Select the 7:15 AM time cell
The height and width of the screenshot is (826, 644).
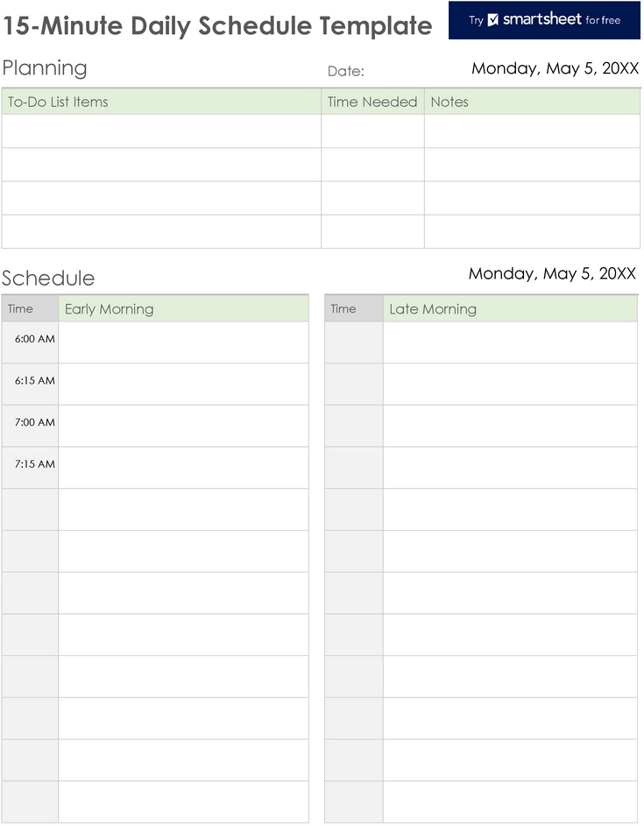[x=30, y=468]
